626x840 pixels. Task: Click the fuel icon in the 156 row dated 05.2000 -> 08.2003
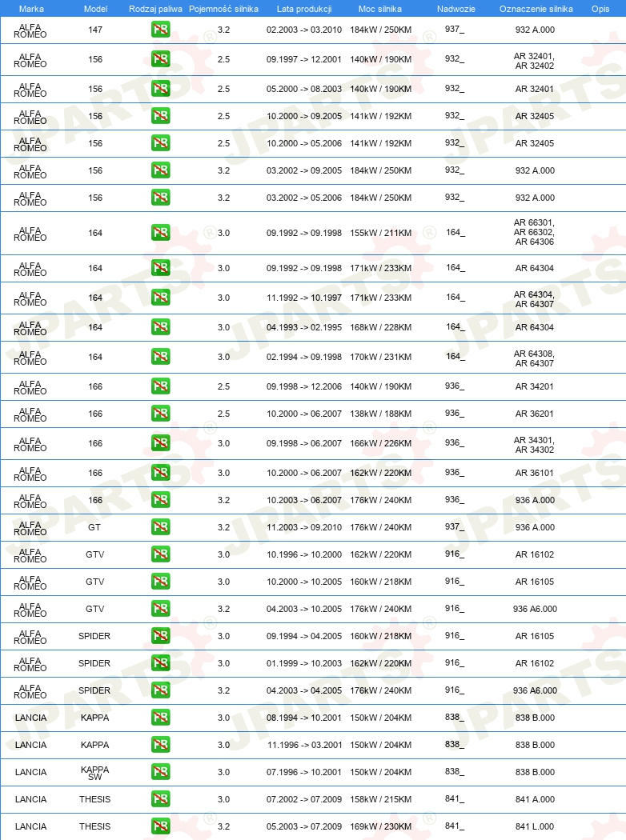(x=160, y=88)
